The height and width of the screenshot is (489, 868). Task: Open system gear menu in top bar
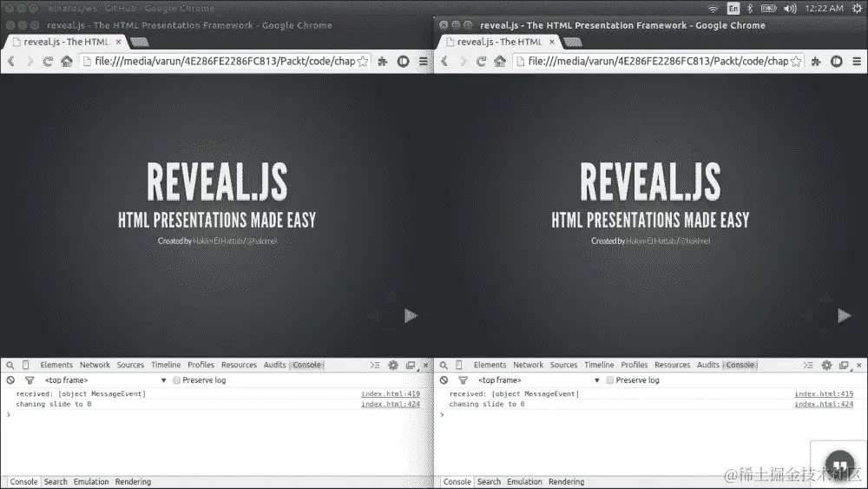pyautogui.click(x=857, y=9)
